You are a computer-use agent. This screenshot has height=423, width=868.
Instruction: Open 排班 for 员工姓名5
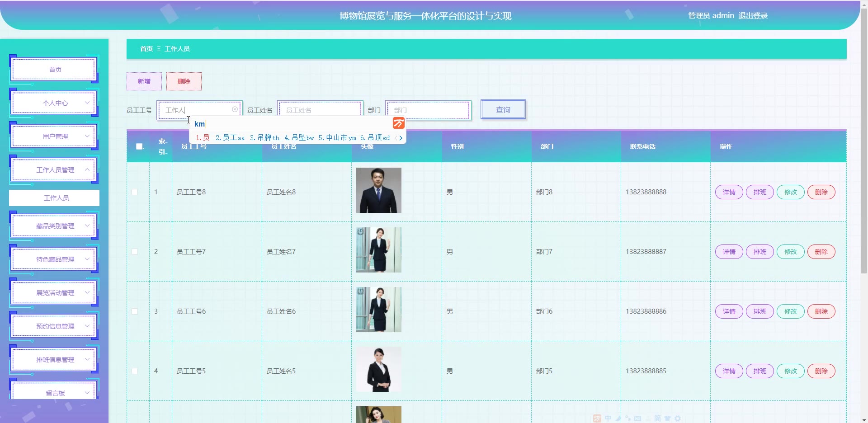point(760,371)
